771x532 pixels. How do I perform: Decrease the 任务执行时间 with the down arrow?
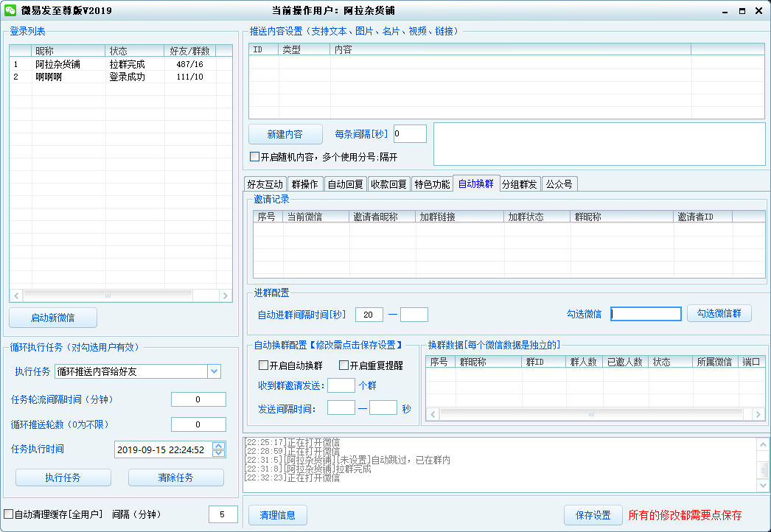[219, 453]
